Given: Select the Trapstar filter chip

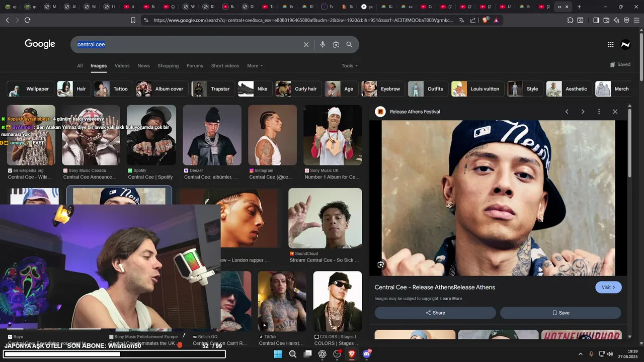Looking at the screenshot, I should click(213, 89).
